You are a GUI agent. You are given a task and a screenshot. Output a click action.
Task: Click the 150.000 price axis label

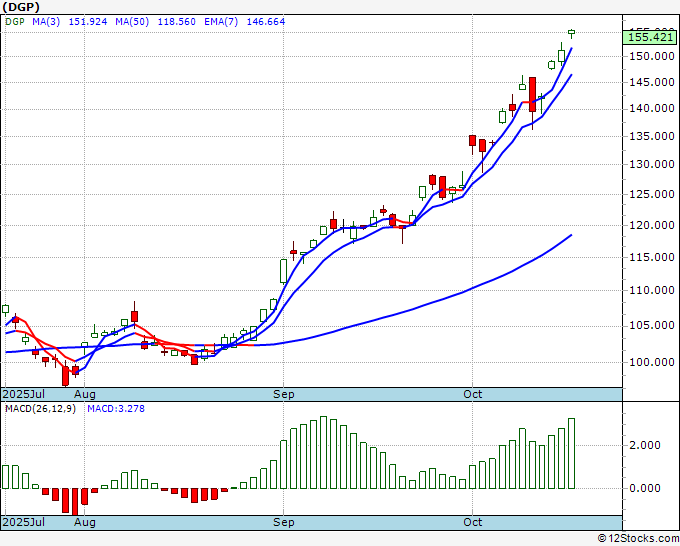(652, 56)
